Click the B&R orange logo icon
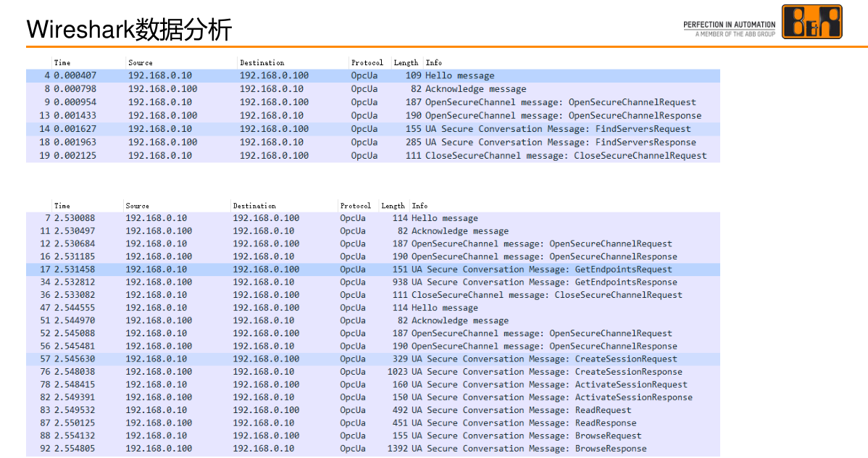868x458 pixels. click(x=811, y=22)
